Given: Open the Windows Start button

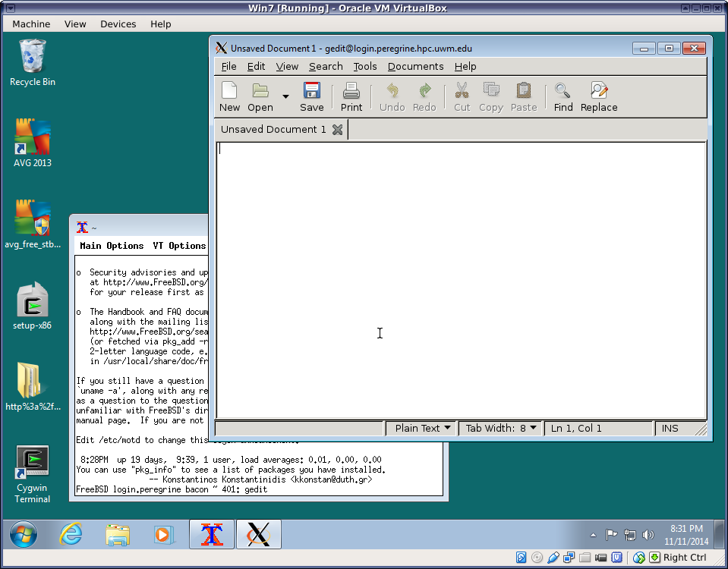Looking at the screenshot, I should pyautogui.click(x=24, y=534).
